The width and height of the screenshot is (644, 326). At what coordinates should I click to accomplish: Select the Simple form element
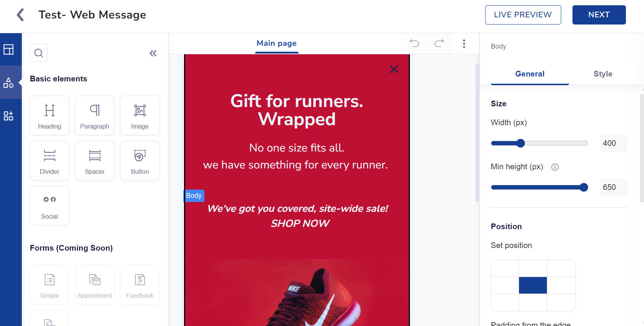pyautogui.click(x=49, y=285)
